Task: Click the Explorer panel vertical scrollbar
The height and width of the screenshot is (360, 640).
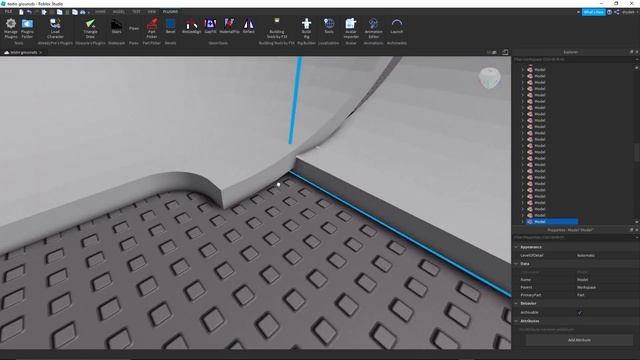Action: (637, 152)
